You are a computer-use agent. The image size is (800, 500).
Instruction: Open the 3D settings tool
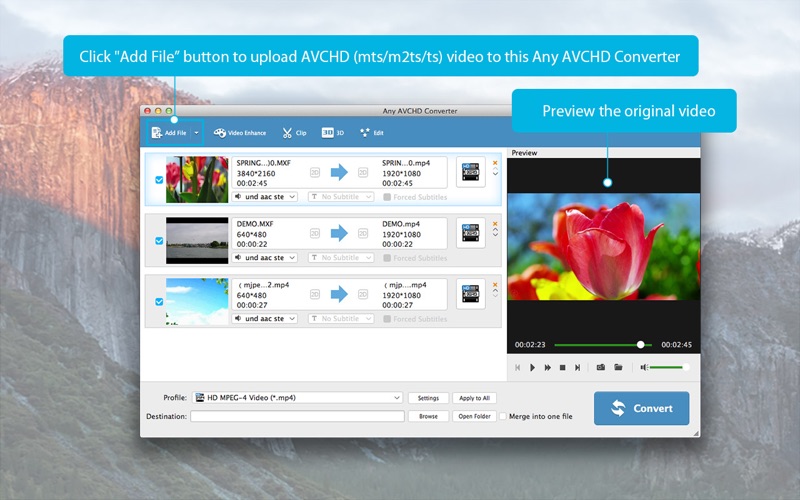(x=333, y=133)
